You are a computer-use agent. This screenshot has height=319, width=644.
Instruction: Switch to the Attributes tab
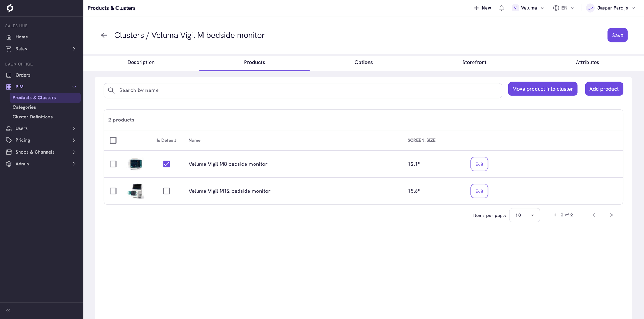click(587, 63)
